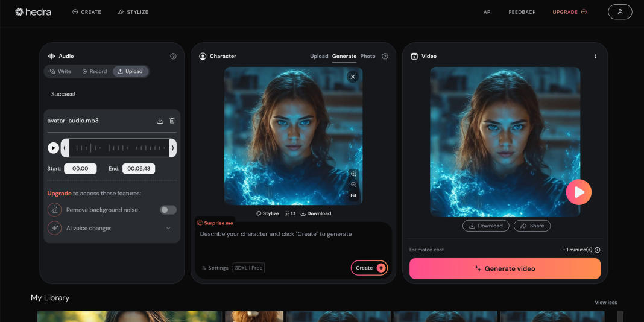Open the Feedback link
644x322 pixels.
pyautogui.click(x=522, y=12)
